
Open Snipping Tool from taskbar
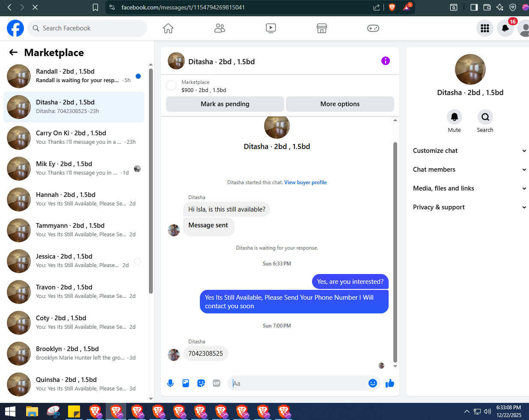point(53,411)
